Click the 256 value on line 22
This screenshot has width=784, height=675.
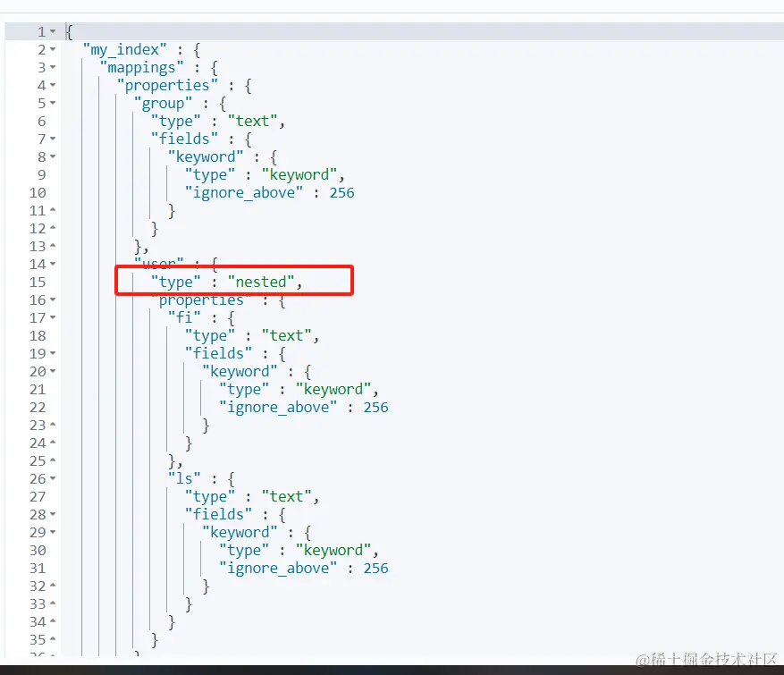[376, 408]
